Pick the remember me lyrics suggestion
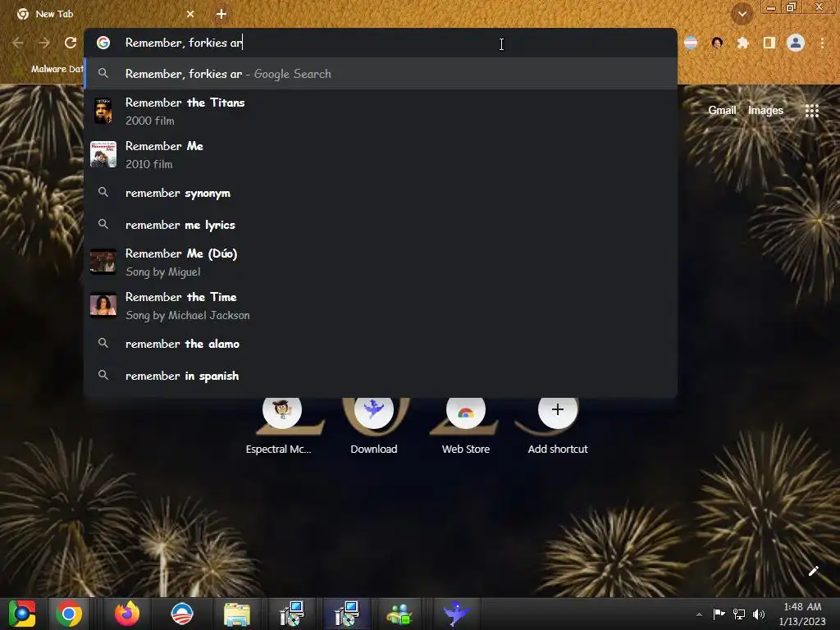Image resolution: width=840 pixels, height=630 pixels. point(381,225)
